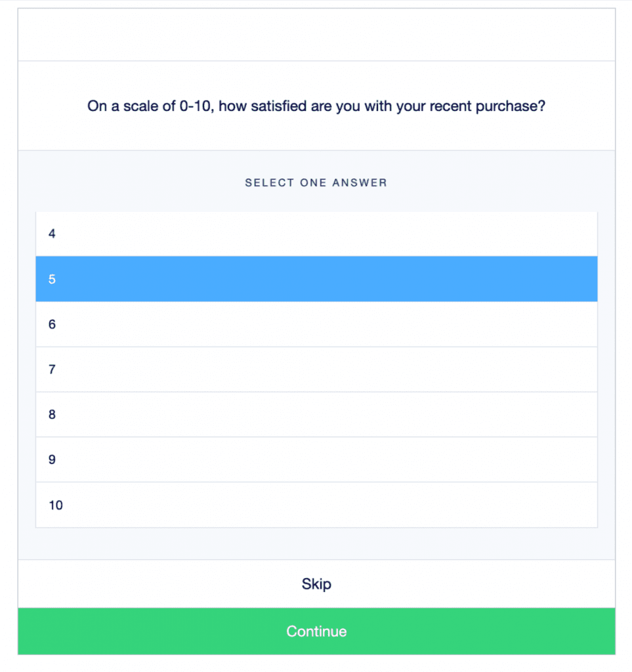Click the SELECT ONE ANSWER heading
The height and width of the screenshot is (672, 632).
click(316, 182)
